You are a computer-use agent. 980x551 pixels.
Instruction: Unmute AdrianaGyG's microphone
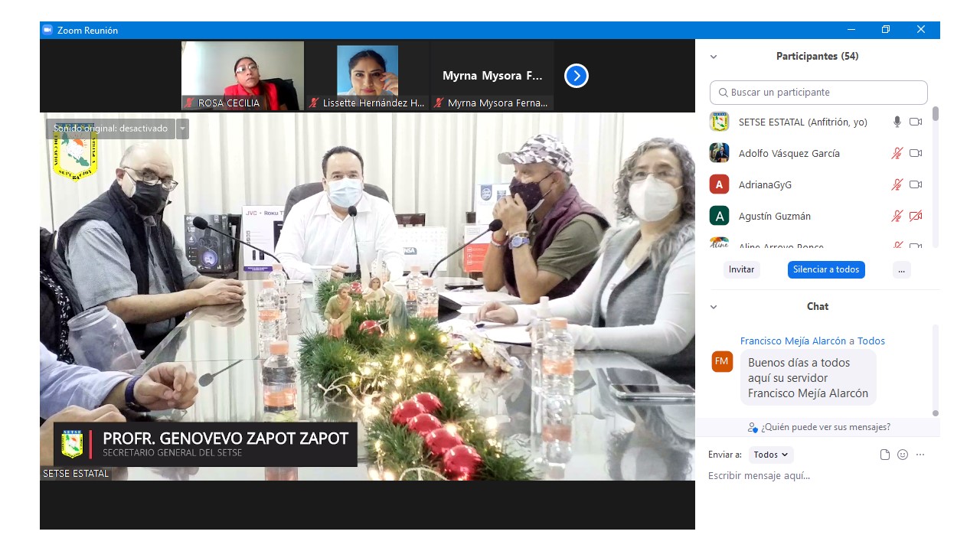[897, 184]
